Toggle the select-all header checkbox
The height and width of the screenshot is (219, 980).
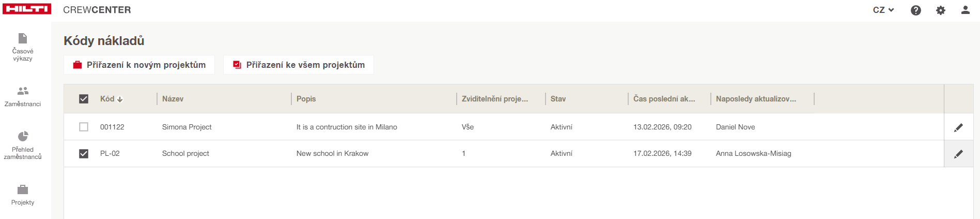84,99
